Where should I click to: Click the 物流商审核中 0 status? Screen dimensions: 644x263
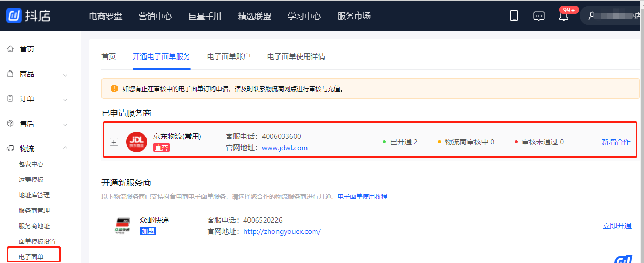click(465, 142)
